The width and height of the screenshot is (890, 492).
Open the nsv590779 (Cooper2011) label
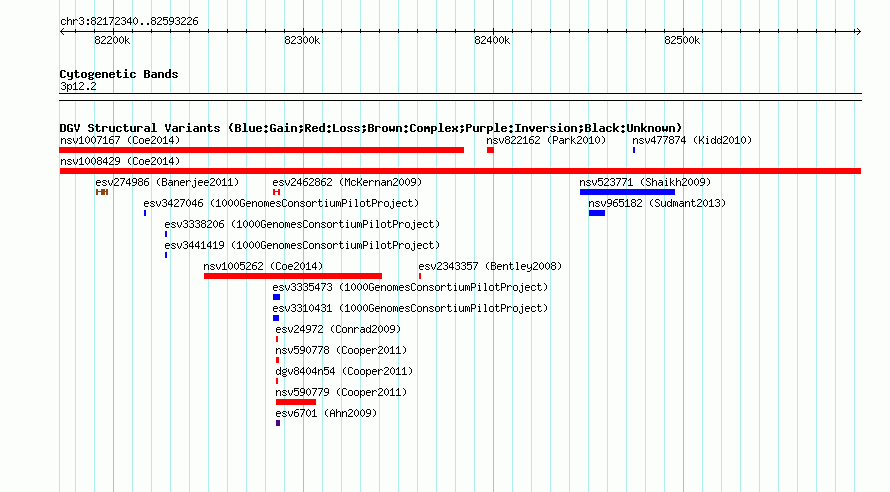coord(341,392)
